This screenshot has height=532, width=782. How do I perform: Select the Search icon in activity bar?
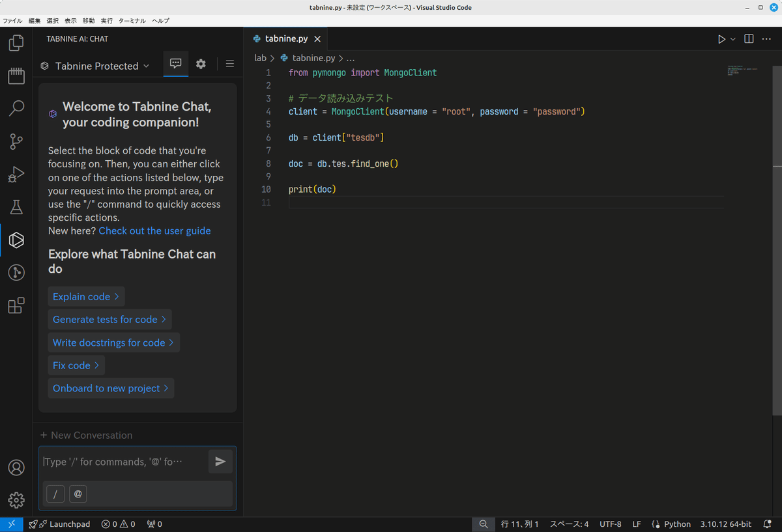(16, 109)
